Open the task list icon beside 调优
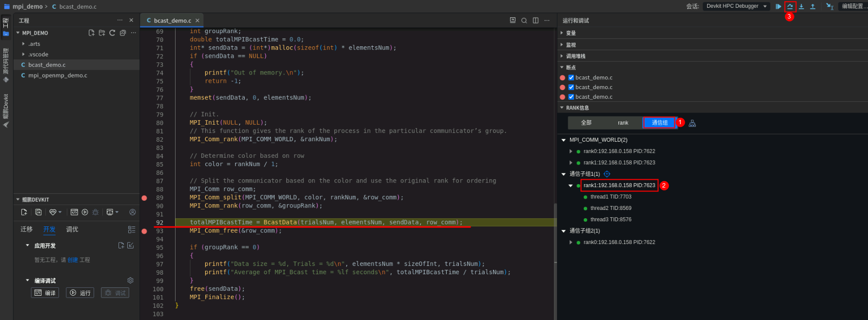Image resolution: width=868 pixels, height=320 pixels. pos(132,229)
